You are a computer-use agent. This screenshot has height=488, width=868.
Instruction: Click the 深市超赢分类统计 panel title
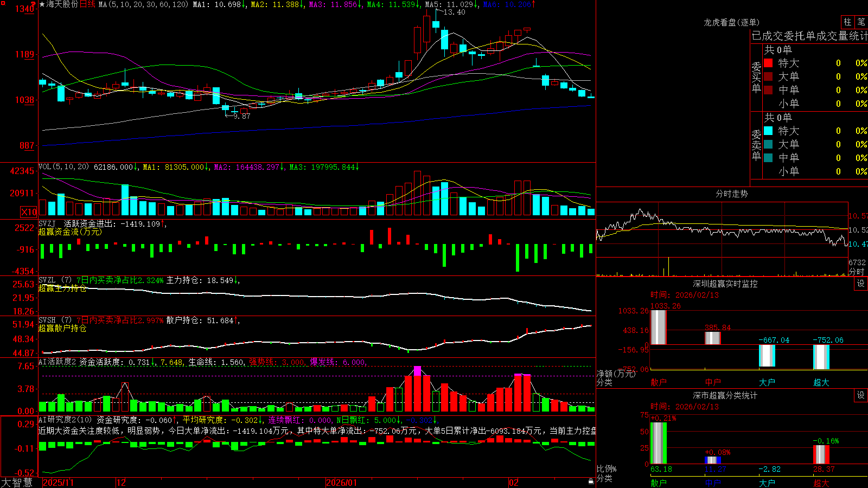point(725,395)
